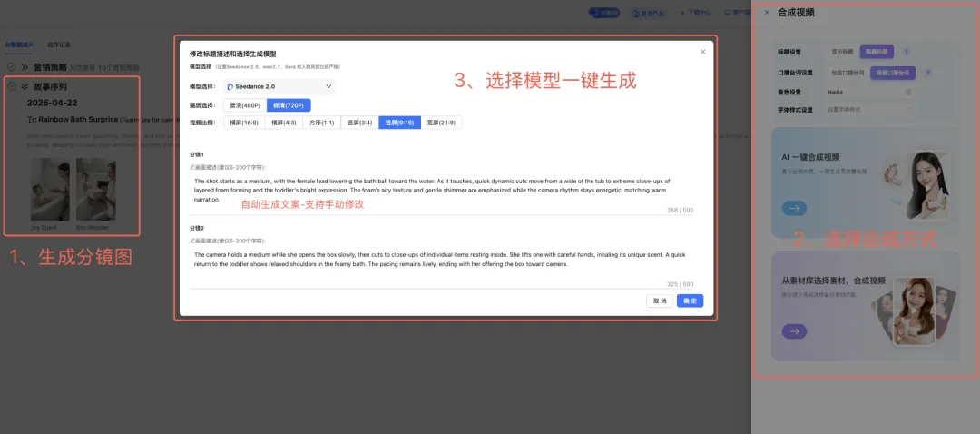Choose 宽屏(21:9) video ratio
Viewport: 980px width, 434px height.
click(441, 123)
